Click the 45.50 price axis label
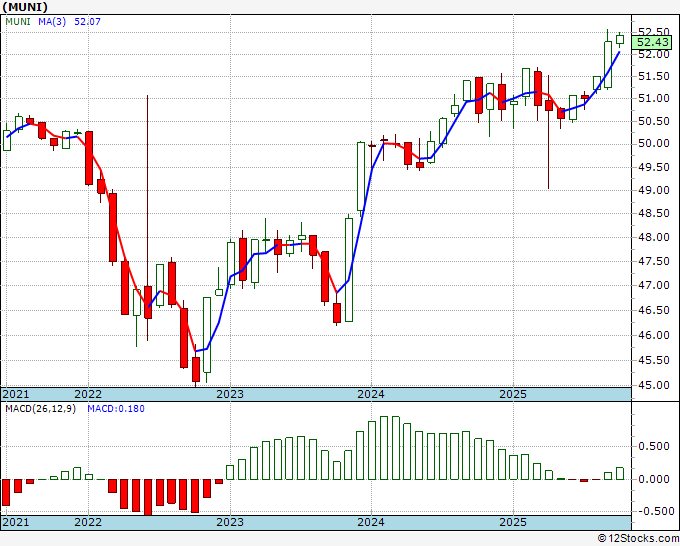 (x=654, y=360)
